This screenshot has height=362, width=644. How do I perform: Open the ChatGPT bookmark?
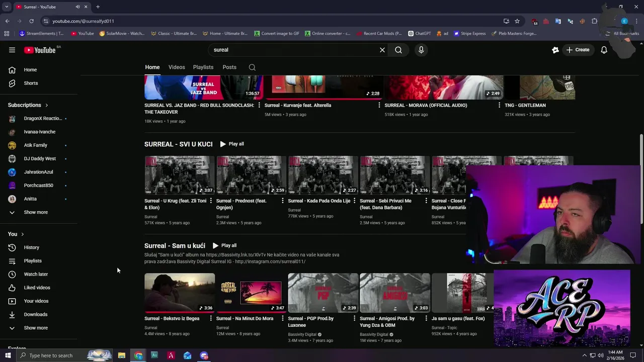(x=419, y=34)
